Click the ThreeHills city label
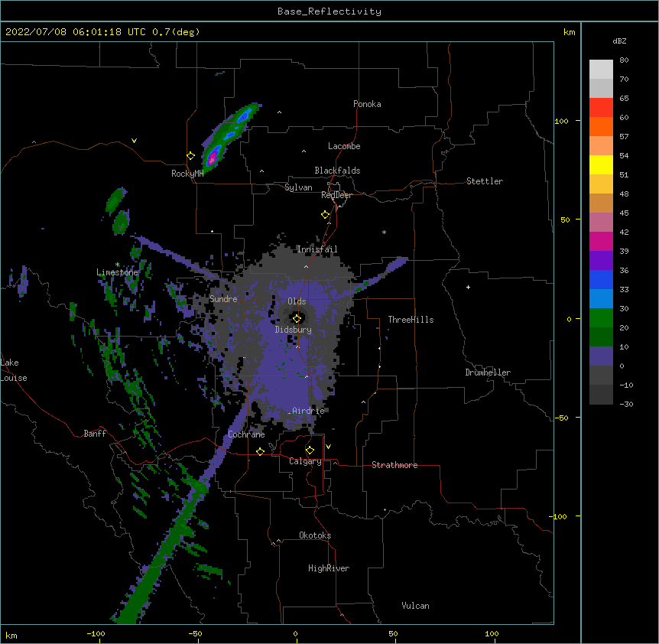This screenshot has height=644, width=659. point(411,320)
